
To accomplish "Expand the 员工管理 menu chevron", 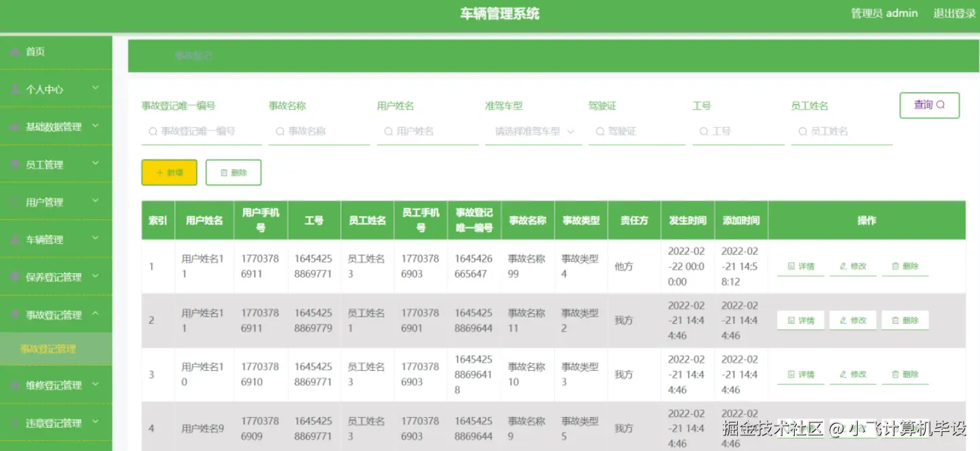I will (96, 163).
